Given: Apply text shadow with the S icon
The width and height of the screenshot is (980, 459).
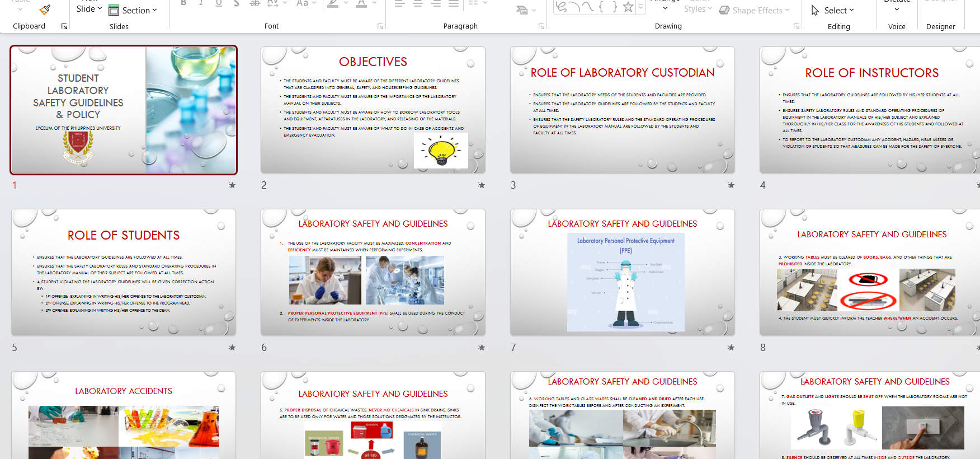Looking at the screenshot, I should point(237,3).
